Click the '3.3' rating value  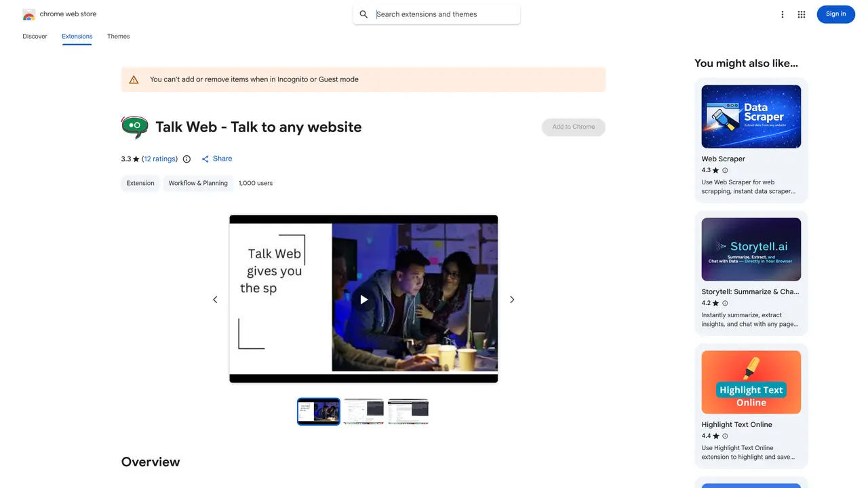(126, 159)
